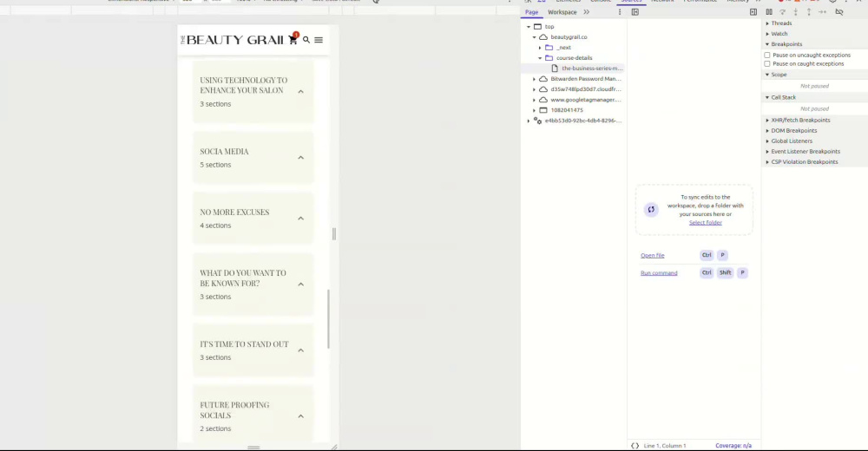Enable Pause on caught exceptions checkbox
Screen dimensions: 868x451
tap(767, 63)
